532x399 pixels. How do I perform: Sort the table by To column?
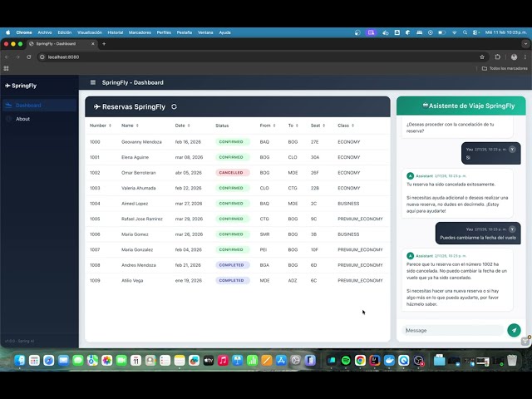click(293, 126)
